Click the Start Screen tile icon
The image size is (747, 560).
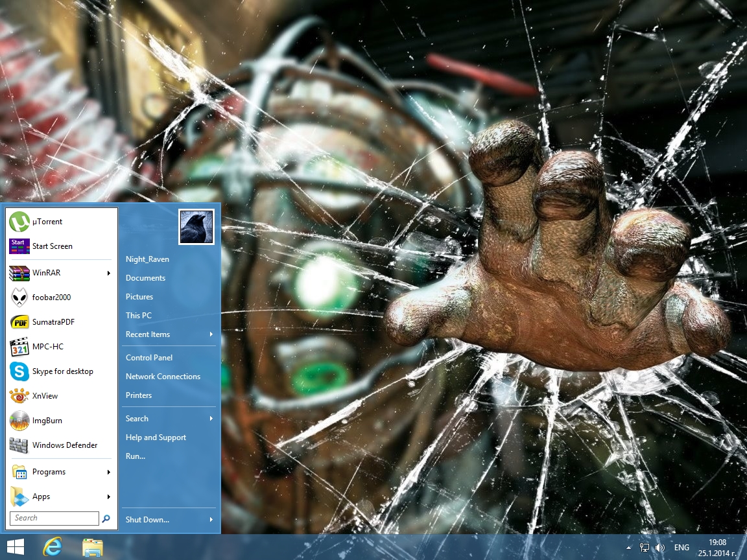click(x=19, y=246)
